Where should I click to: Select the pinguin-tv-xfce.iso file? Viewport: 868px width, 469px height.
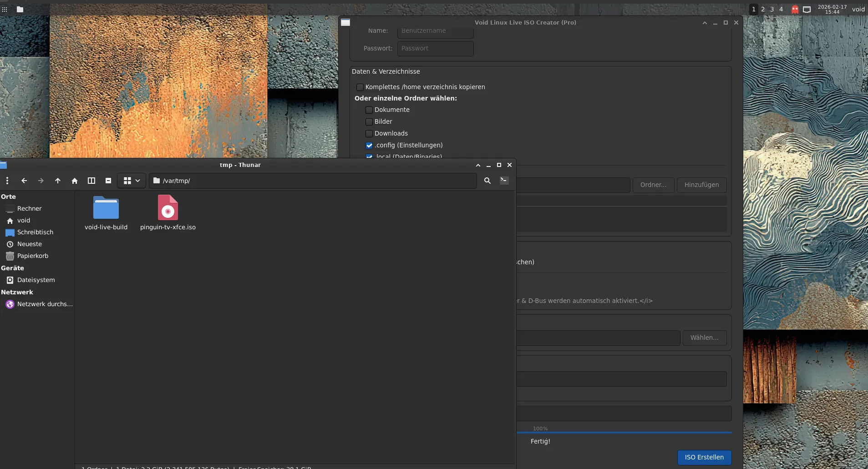[x=168, y=208]
